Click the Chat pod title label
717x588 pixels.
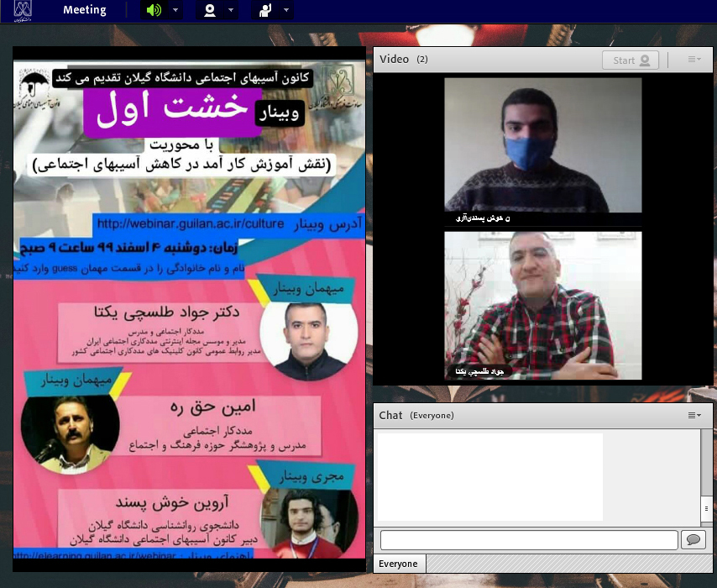click(390, 415)
